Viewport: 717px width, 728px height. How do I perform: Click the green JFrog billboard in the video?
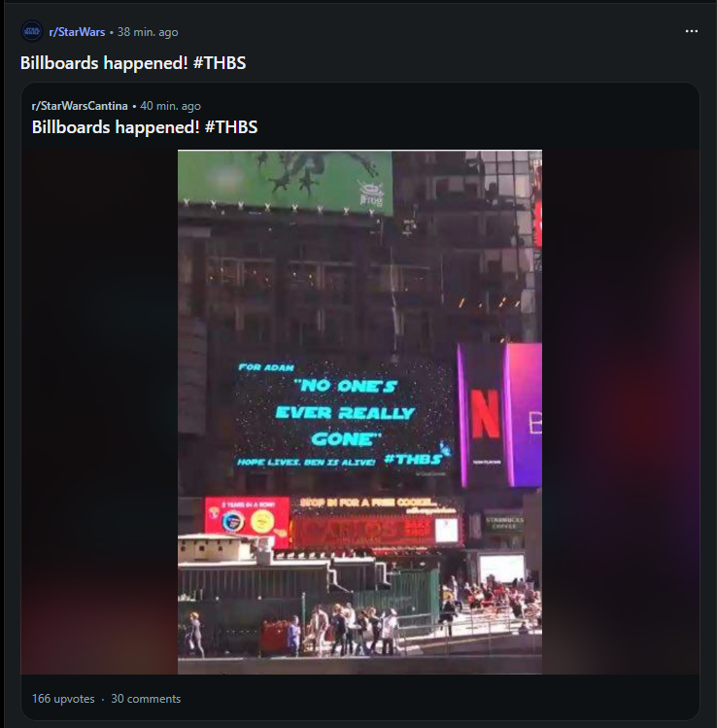pos(285,182)
